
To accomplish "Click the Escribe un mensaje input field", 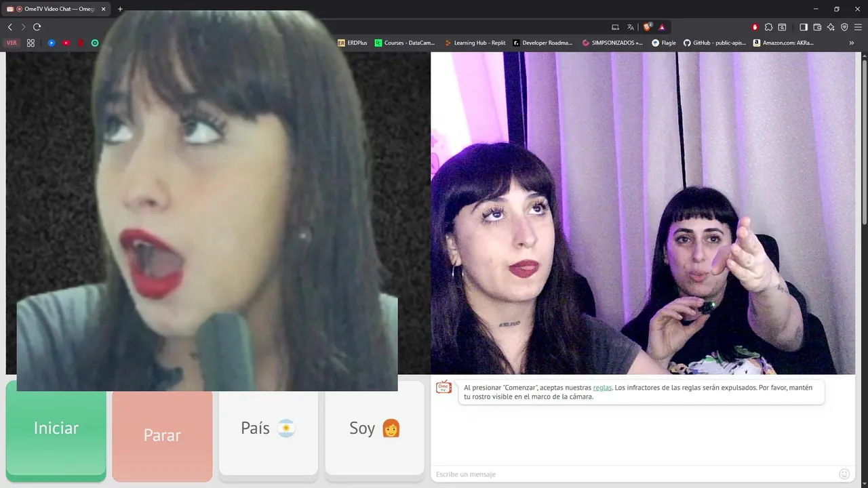I will (634, 474).
